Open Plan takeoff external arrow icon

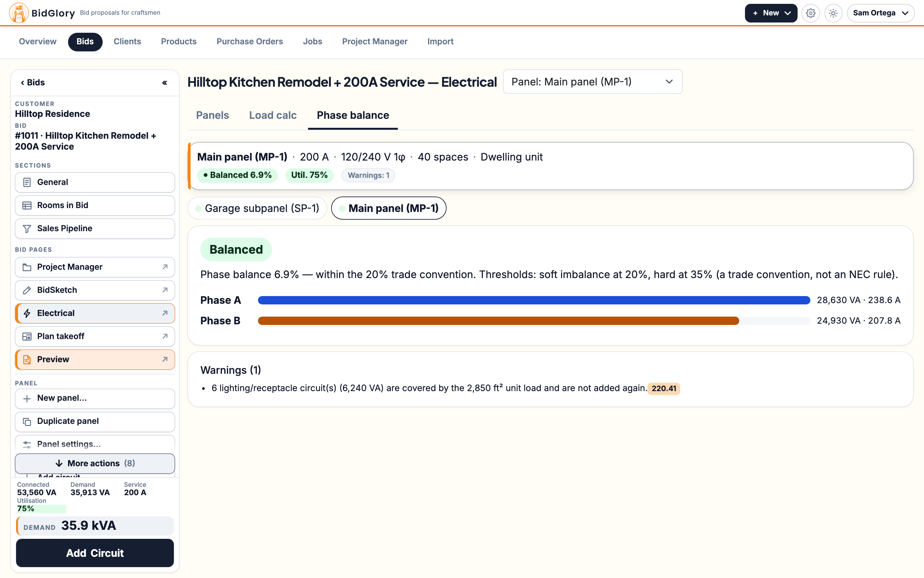coord(165,336)
